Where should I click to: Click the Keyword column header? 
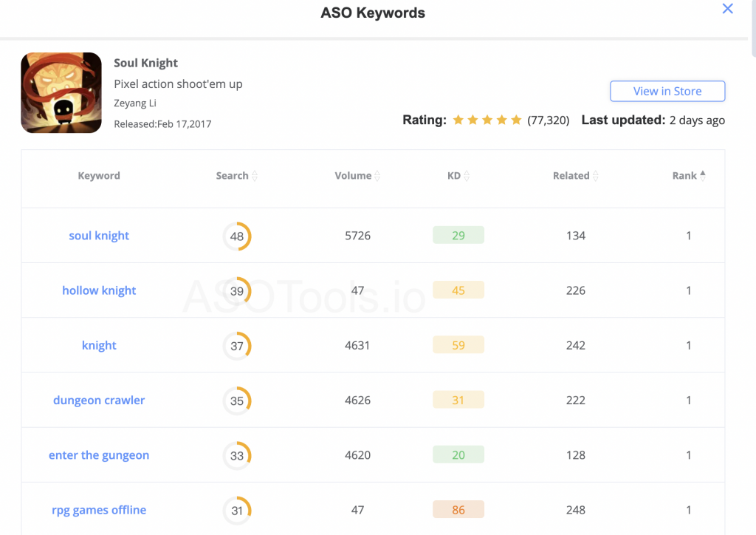click(99, 176)
